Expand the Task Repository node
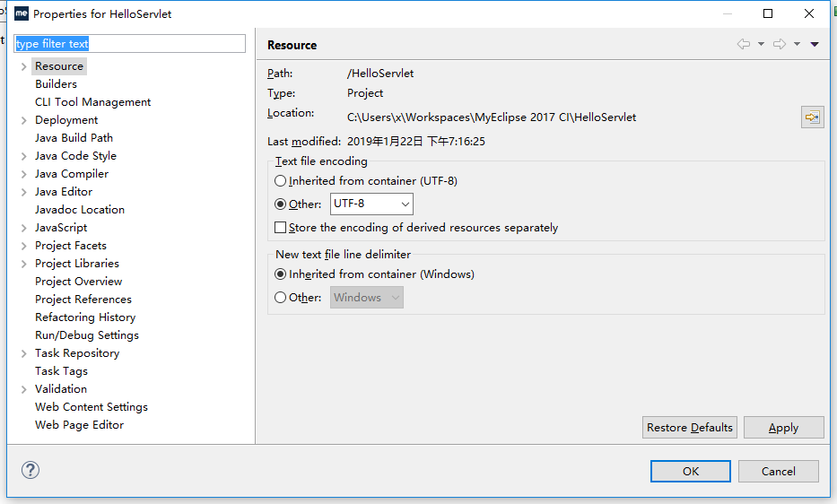Screen dimensions: 837x504 click(x=23, y=353)
